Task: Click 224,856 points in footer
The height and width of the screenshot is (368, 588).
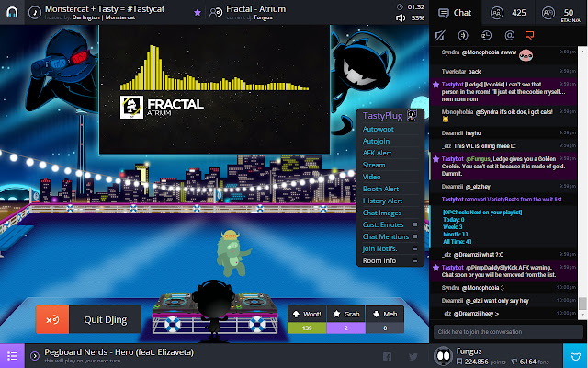Action: click(x=481, y=362)
